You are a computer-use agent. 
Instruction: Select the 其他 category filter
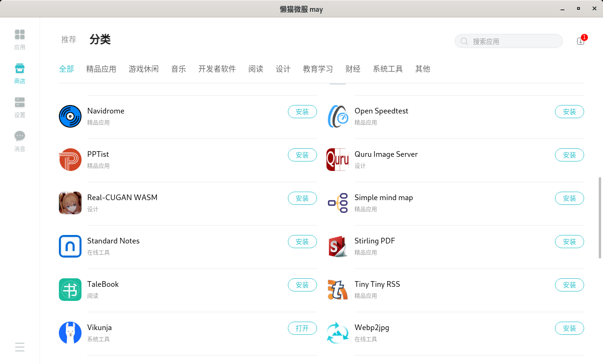423,69
